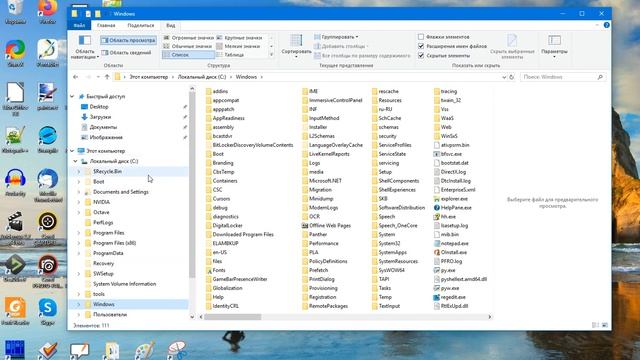Open Desktop in Quick access
This screenshot has height=360, width=640.
point(99,107)
